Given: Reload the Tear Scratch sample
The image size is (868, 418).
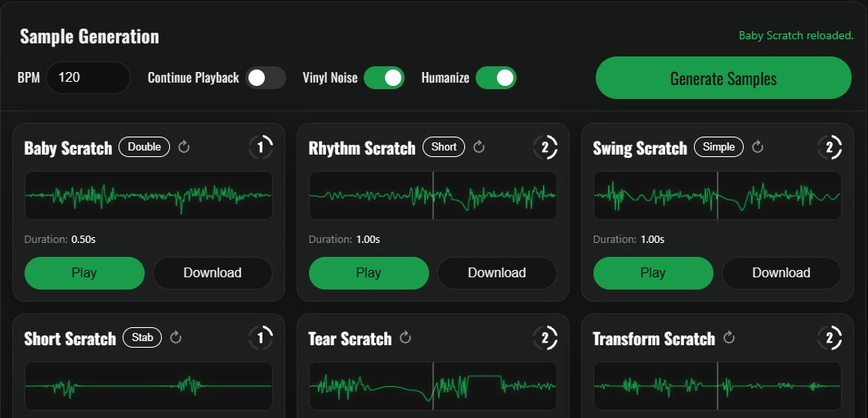Looking at the screenshot, I should click(405, 337).
